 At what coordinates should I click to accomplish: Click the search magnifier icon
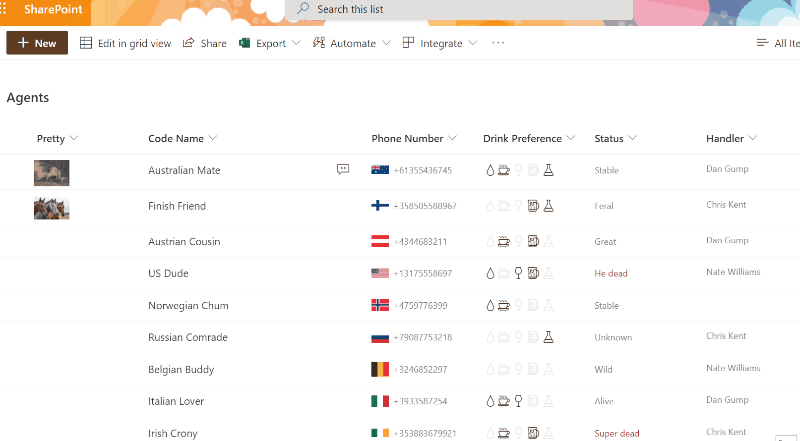tap(303, 8)
